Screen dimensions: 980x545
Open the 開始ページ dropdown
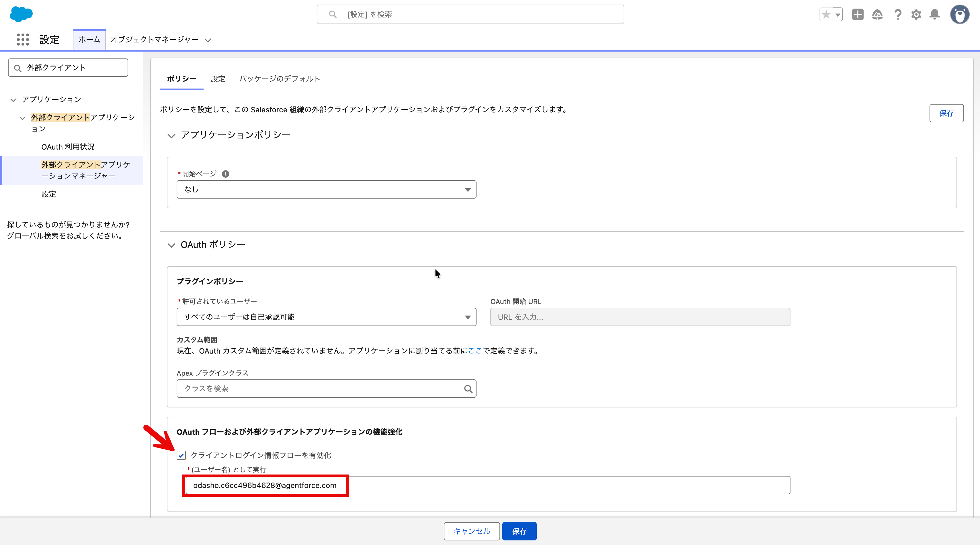326,189
